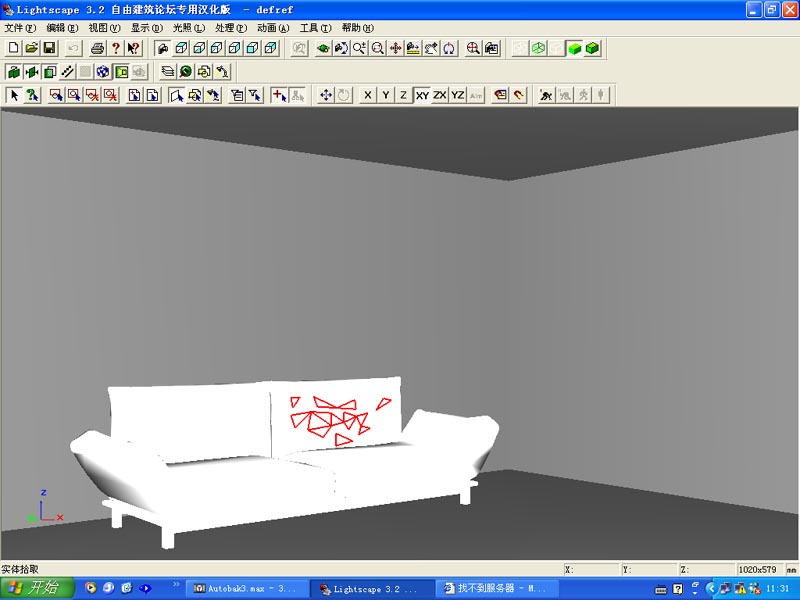Toggle the culling green arrow icon
The height and width of the screenshot is (600, 800).
(32, 71)
